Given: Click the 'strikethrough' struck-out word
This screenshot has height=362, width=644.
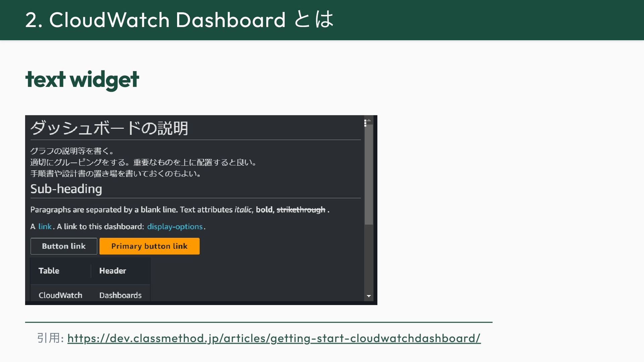Looking at the screenshot, I should pyautogui.click(x=301, y=210).
